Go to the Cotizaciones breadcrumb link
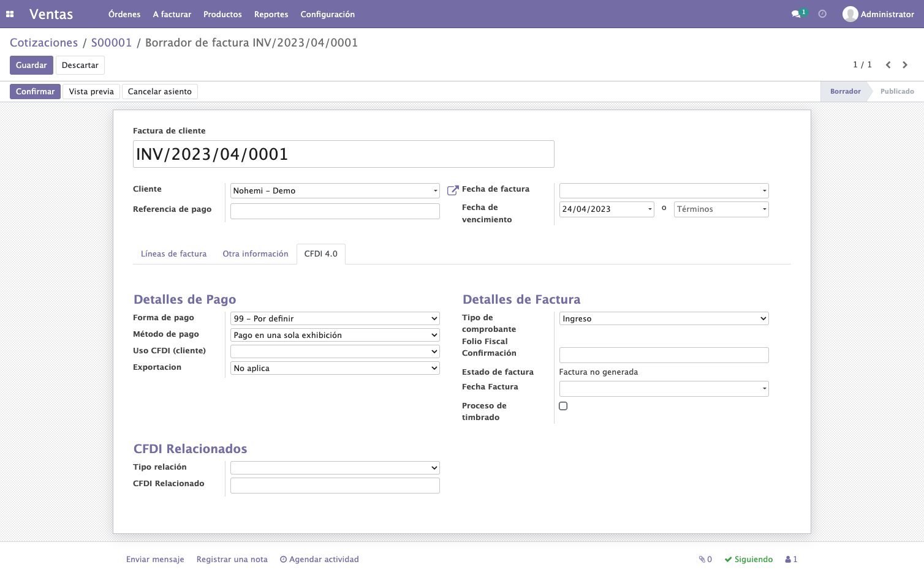 (x=44, y=43)
